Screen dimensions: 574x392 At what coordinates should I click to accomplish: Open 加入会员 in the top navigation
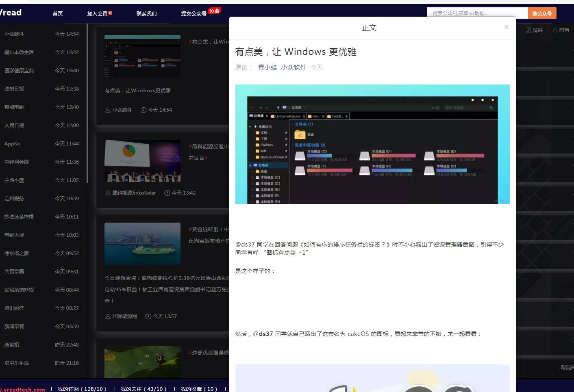pos(98,13)
